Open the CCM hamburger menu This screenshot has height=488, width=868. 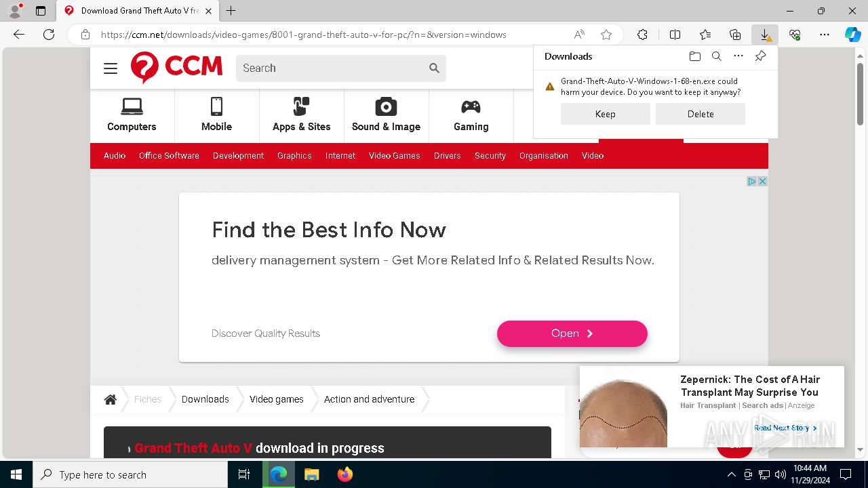click(111, 68)
